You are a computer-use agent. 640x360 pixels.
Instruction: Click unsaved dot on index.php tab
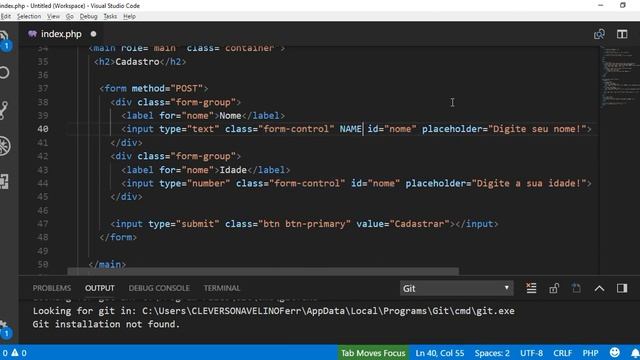93,34
